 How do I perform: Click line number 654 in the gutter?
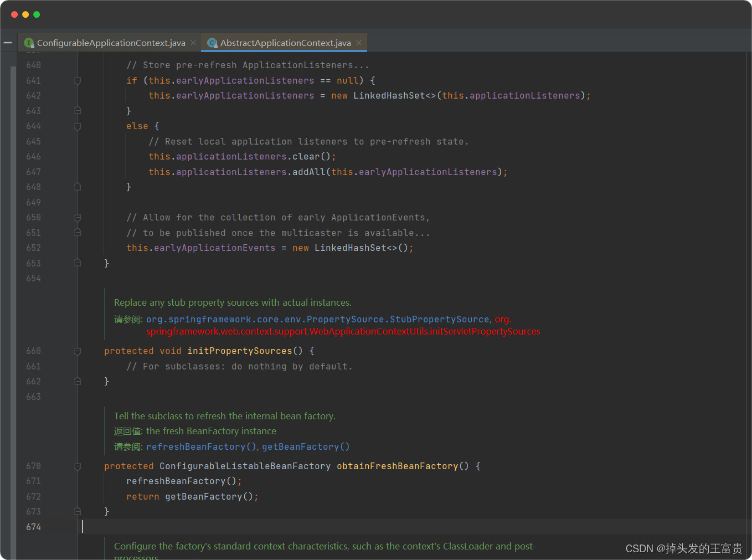click(x=33, y=279)
